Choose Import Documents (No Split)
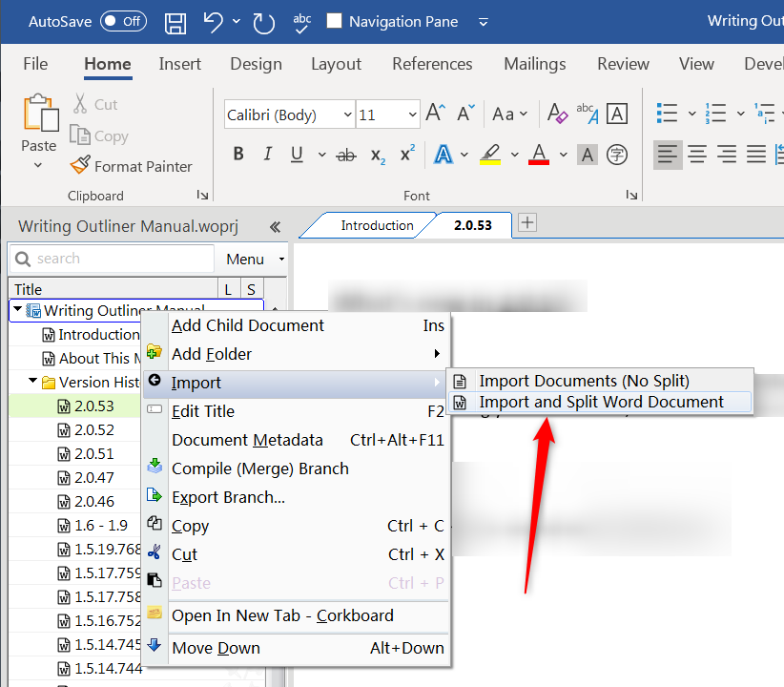The width and height of the screenshot is (784, 687). pyautogui.click(x=601, y=381)
